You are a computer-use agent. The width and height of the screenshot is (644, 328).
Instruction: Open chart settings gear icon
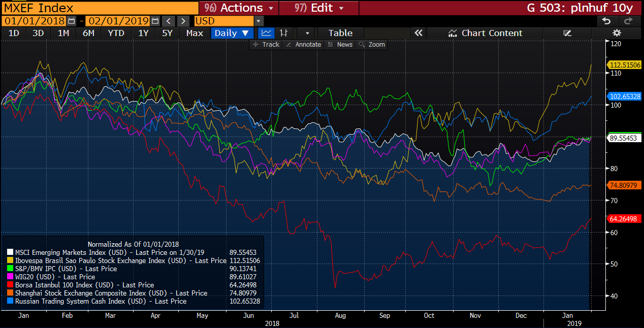tap(617, 33)
